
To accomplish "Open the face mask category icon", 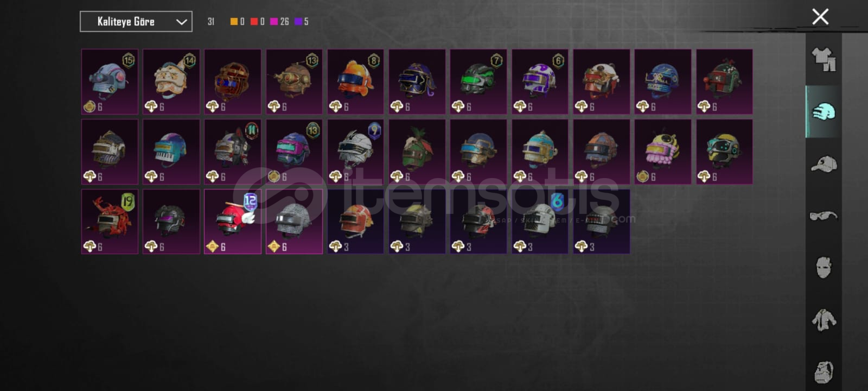I will click(824, 267).
